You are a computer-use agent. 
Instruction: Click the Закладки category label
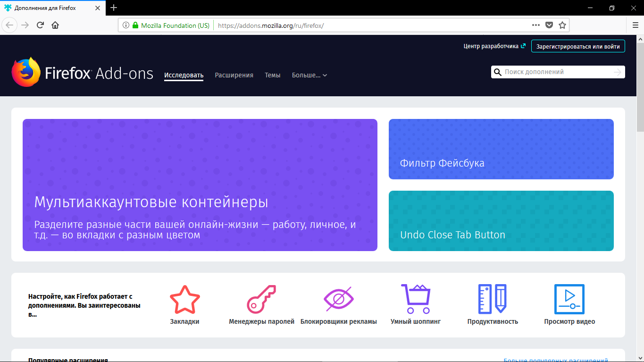[185, 321]
